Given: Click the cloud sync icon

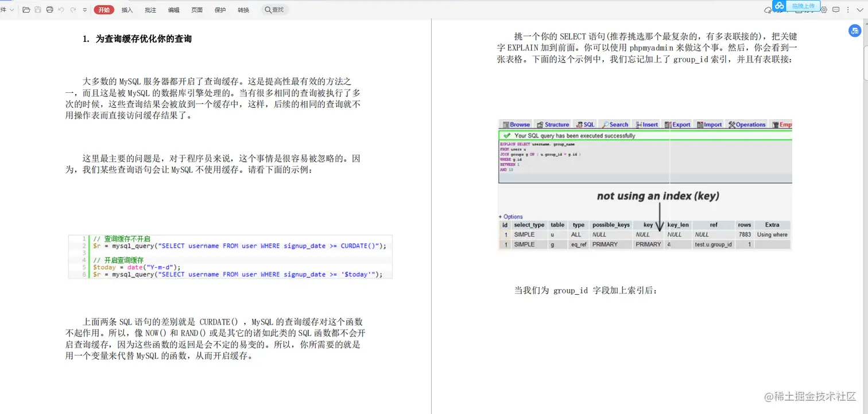Looking at the screenshot, I should click(768, 10).
